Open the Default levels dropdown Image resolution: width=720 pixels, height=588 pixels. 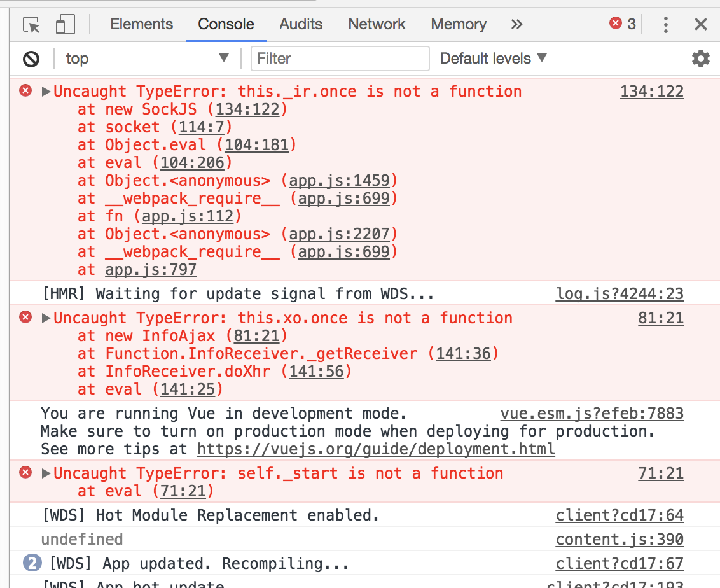pos(494,59)
